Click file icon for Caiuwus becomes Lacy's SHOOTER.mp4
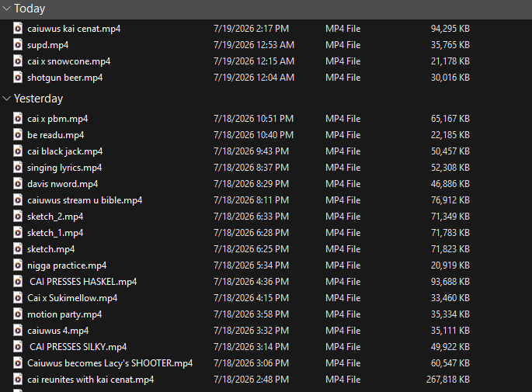 pyautogui.click(x=18, y=363)
